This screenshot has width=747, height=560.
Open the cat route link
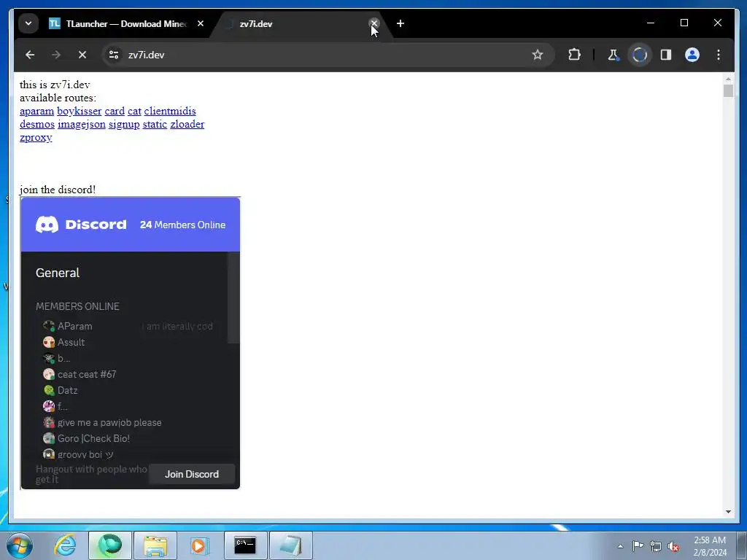(134, 111)
